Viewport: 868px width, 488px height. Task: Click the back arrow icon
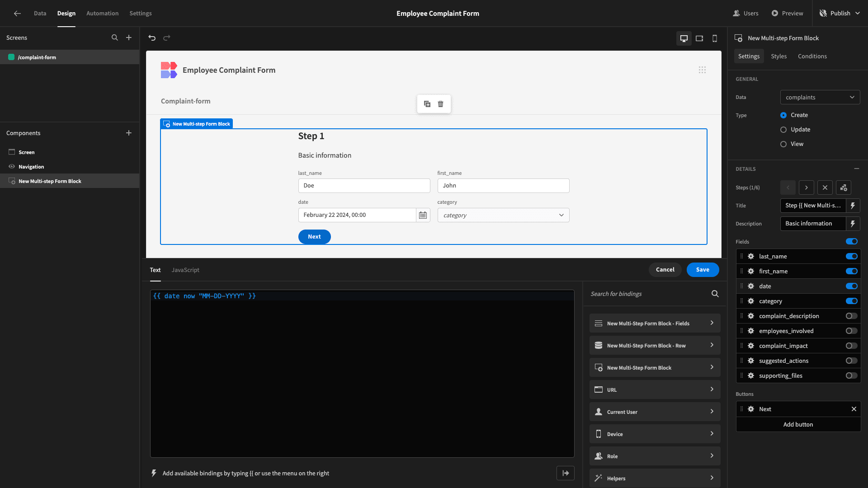(x=17, y=14)
